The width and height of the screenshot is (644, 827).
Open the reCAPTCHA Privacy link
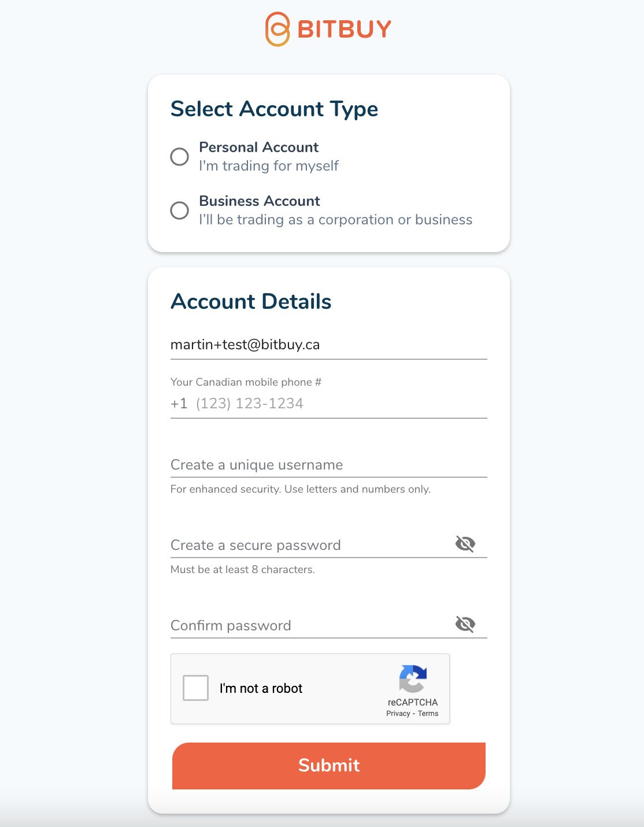(x=398, y=714)
